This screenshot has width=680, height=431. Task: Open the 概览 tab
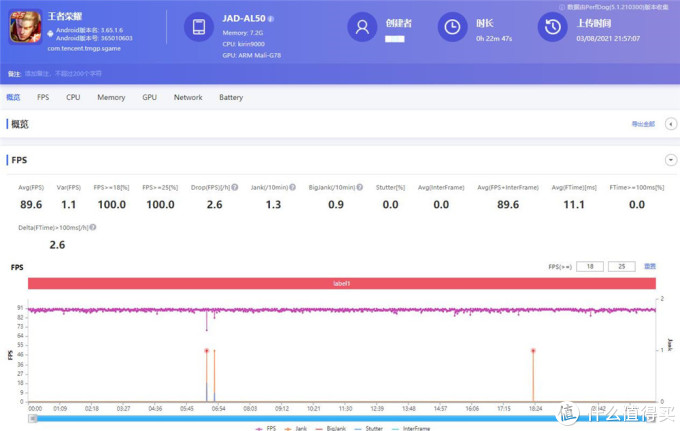pyautogui.click(x=13, y=97)
